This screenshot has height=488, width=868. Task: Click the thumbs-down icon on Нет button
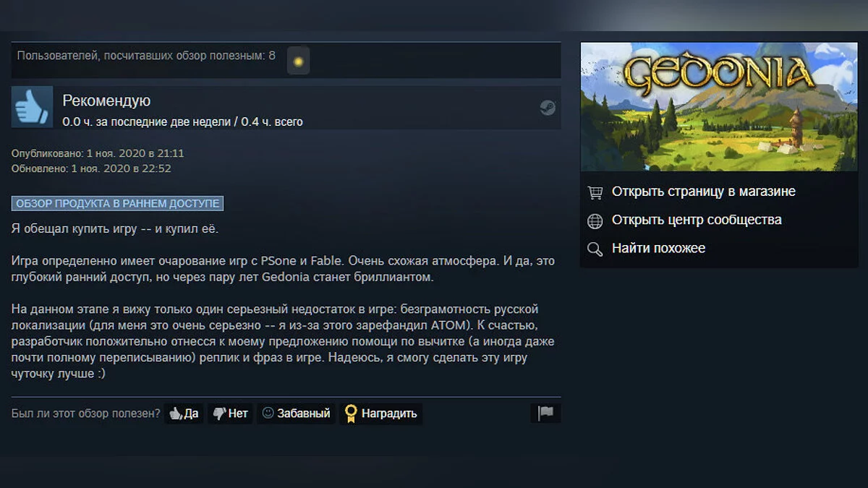coord(218,414)
